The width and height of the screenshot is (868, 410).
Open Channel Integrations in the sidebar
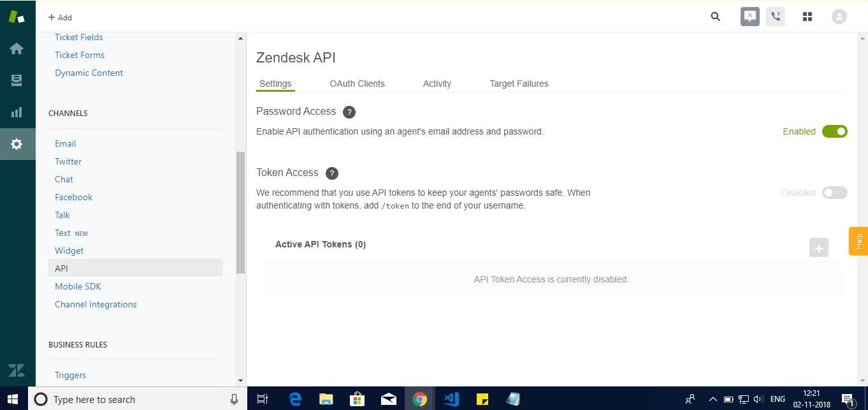pyautogui.click(x=96, y=304)
